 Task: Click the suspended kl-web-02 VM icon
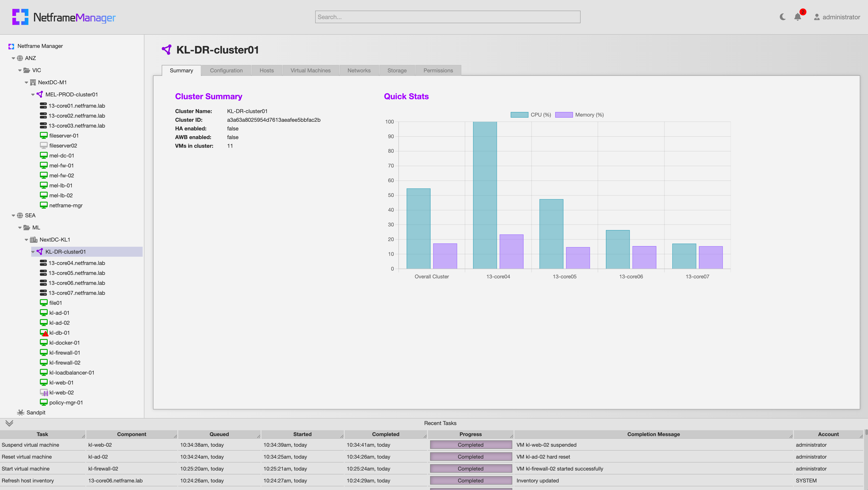(x=44, y=393)
